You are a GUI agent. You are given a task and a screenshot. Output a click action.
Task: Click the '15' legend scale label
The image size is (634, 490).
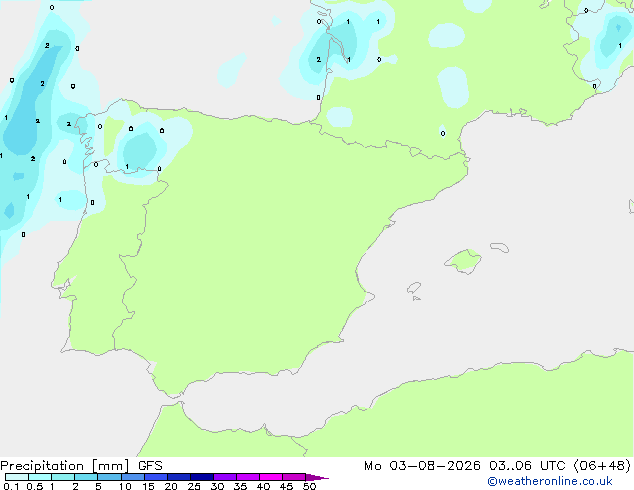pyautogui.click(x=148, y=486)
